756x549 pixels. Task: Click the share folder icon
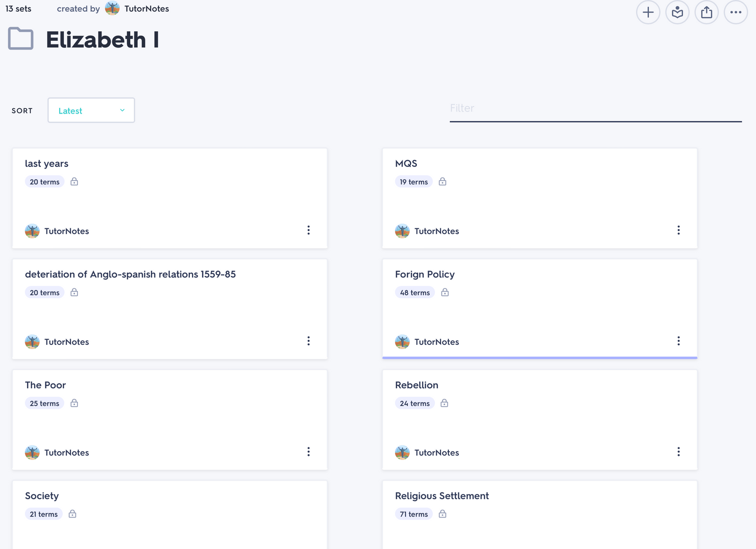click(x=706, y=12)
